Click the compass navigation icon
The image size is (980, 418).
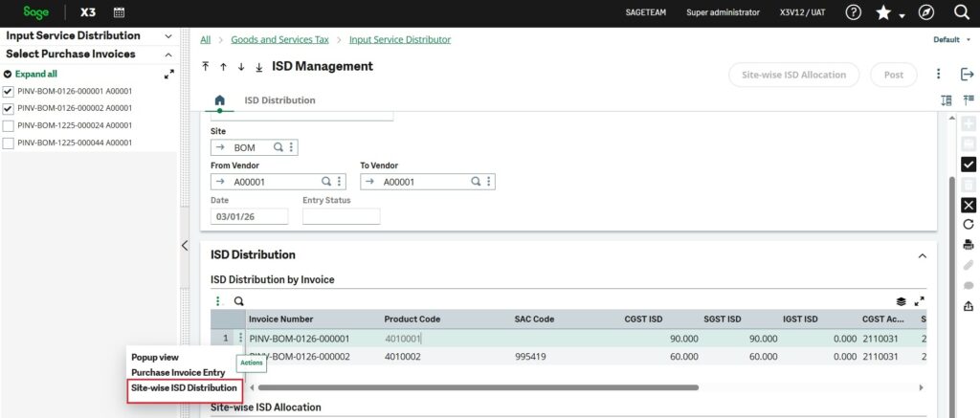(x=925, y=12)
